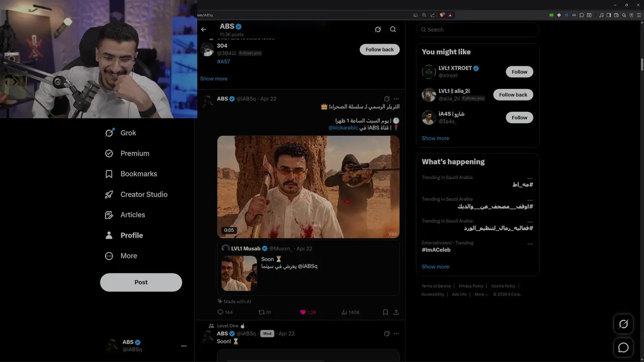
Task: Open the browser zoom magnifier icon
Action: (x=424, y=15)
